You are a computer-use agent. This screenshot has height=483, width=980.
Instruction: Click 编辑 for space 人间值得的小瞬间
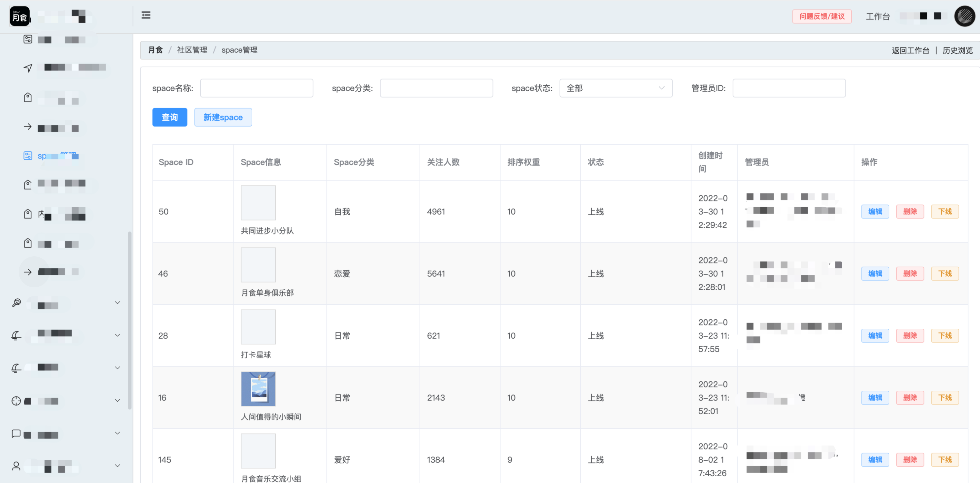click(x=875, y=398)
